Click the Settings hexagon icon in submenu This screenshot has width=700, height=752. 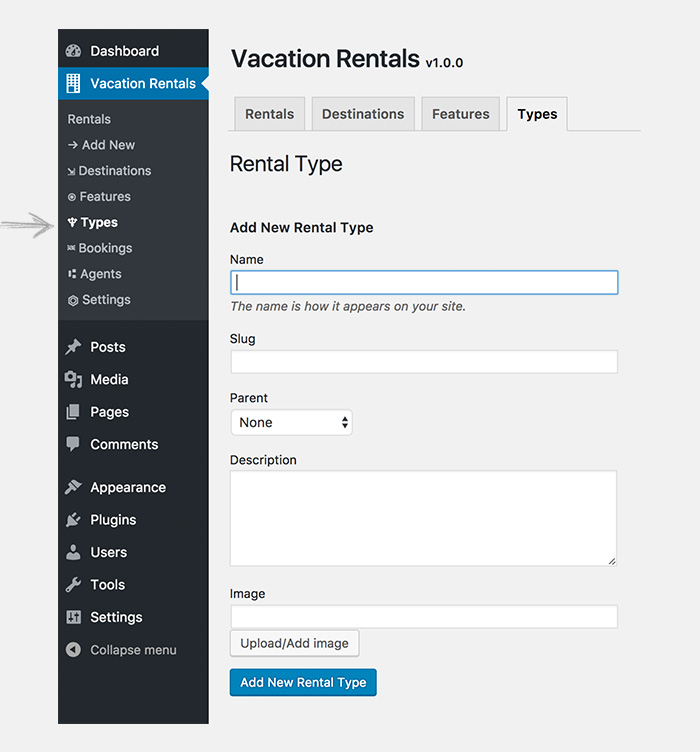pos(73,301)
